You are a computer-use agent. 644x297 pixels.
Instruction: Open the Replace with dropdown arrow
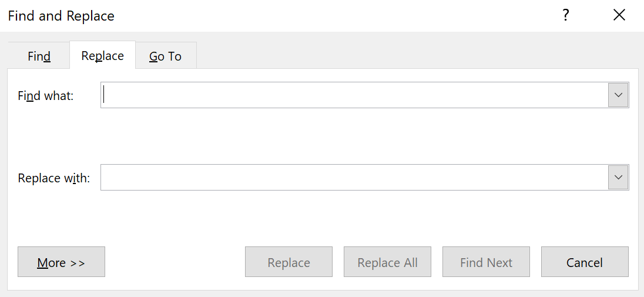[x=618, y=178]
